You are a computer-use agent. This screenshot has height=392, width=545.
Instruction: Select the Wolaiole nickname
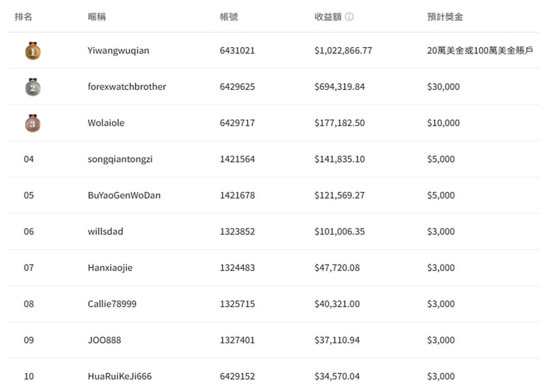click(106, 123)
